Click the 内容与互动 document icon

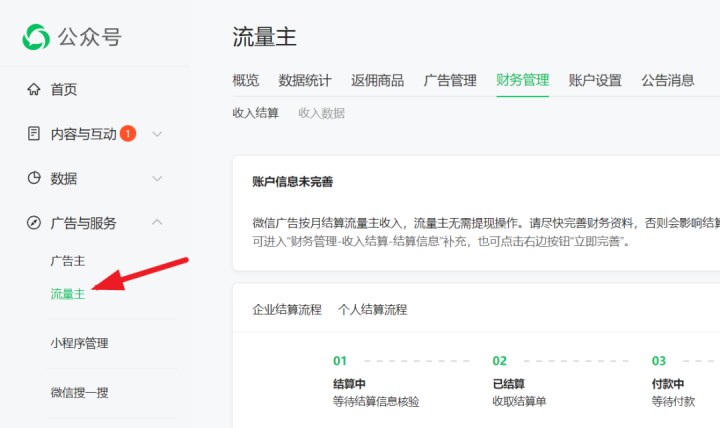[x=34, y=133]
